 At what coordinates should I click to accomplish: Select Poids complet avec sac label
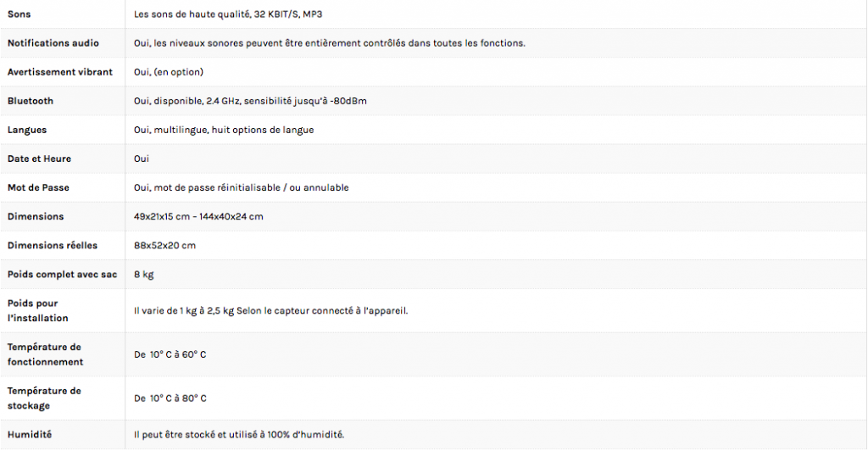coord(62,275)
